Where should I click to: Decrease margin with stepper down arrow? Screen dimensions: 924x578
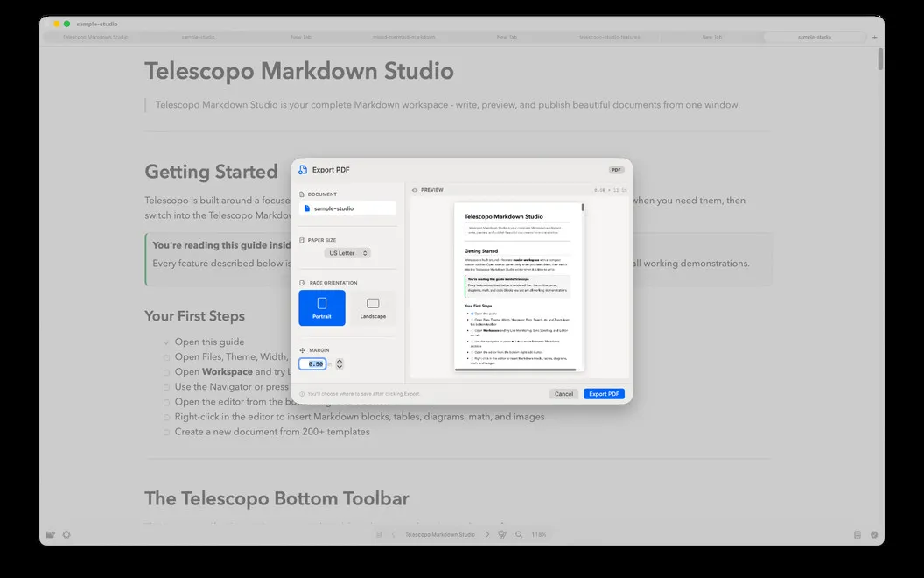(339, 367)
